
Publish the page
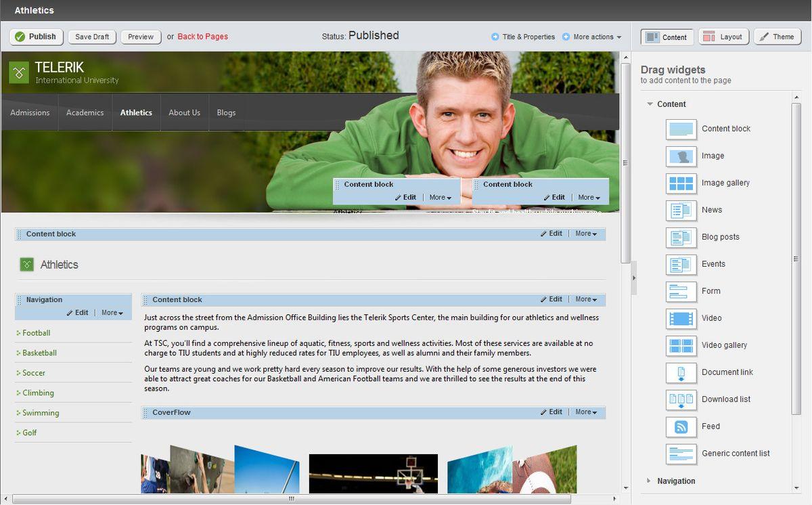36,37
